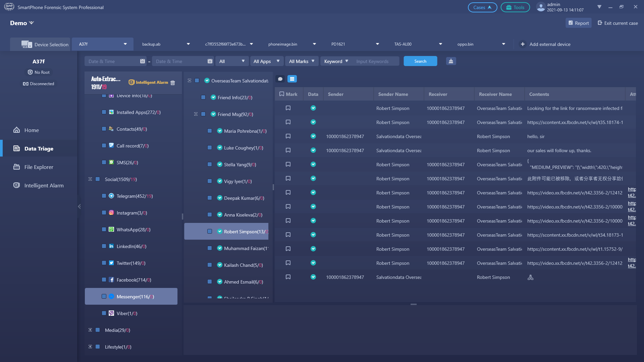Check the WhatsApp(28/0) checkbox
The width and height of the screenshot is (644, 362).
104,230
